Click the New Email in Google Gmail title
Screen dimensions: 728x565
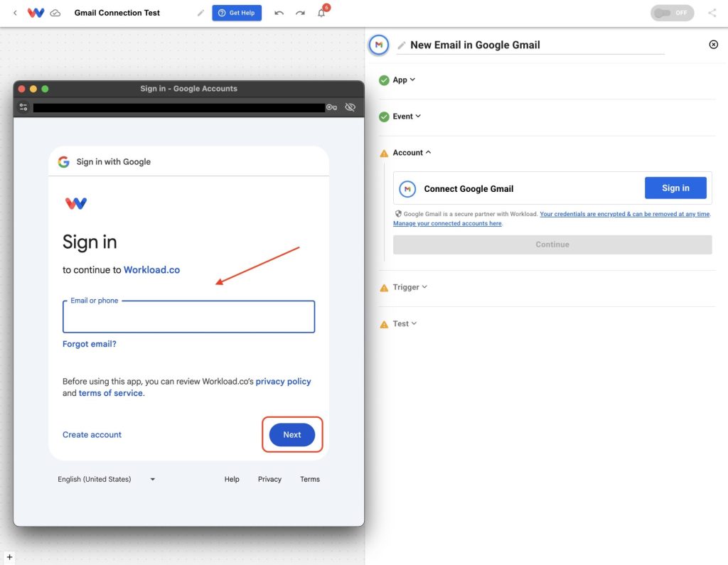point(475,45)
